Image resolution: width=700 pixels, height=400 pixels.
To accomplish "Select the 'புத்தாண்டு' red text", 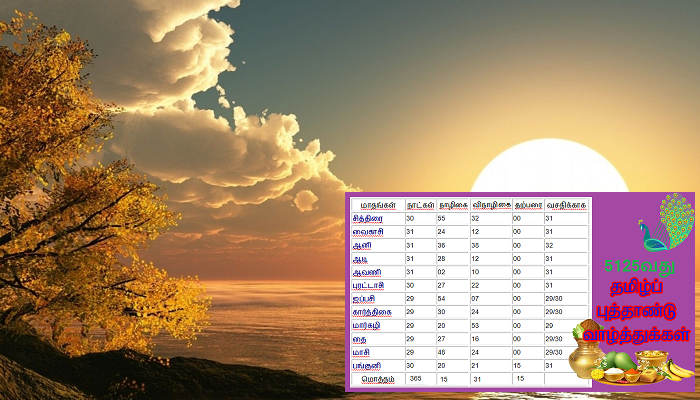I will [637, 311].
